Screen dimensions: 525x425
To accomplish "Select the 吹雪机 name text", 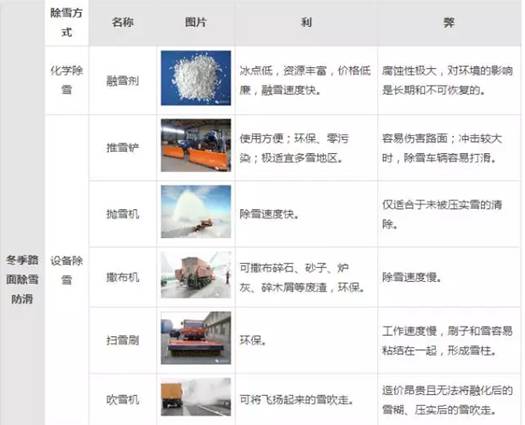I will [x=123, y=399].
